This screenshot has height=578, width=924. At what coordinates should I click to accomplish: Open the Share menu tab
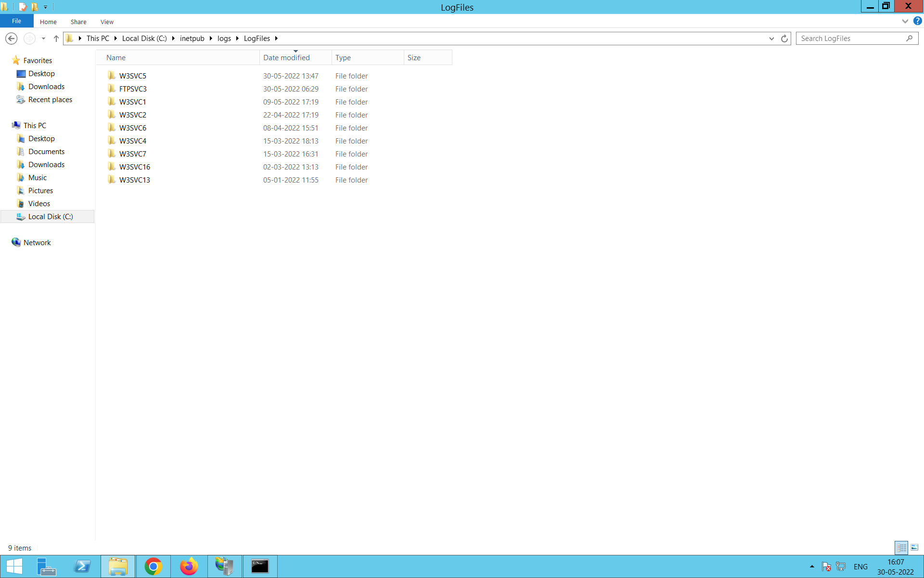78,22
